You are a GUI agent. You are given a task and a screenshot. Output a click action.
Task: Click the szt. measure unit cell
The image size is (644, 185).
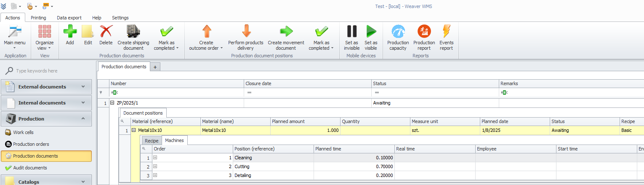pyautogui.click(x=445, y=130)
